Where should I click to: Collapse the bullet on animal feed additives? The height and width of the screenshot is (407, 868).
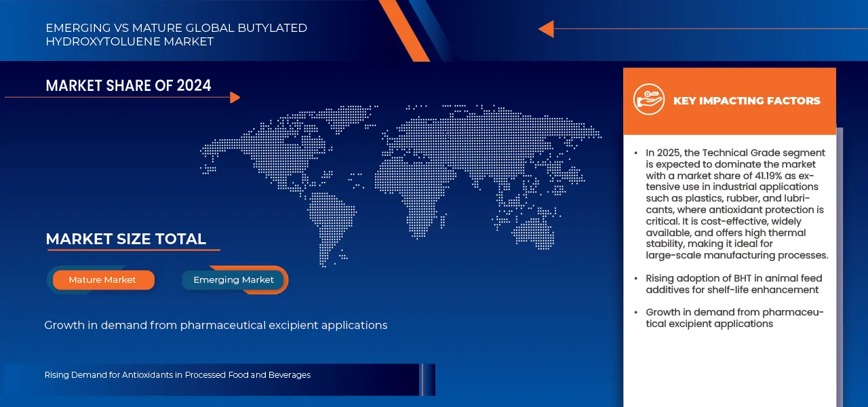[734, 284]
